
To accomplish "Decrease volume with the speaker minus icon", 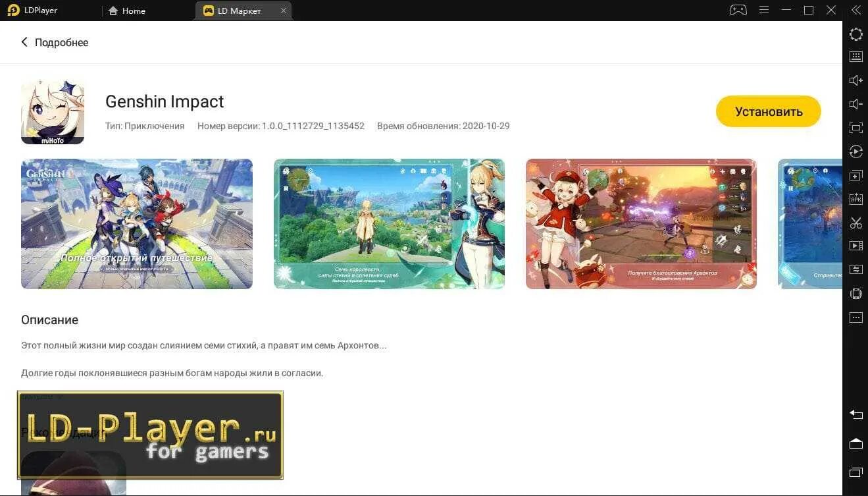I will tap(855, 104).
